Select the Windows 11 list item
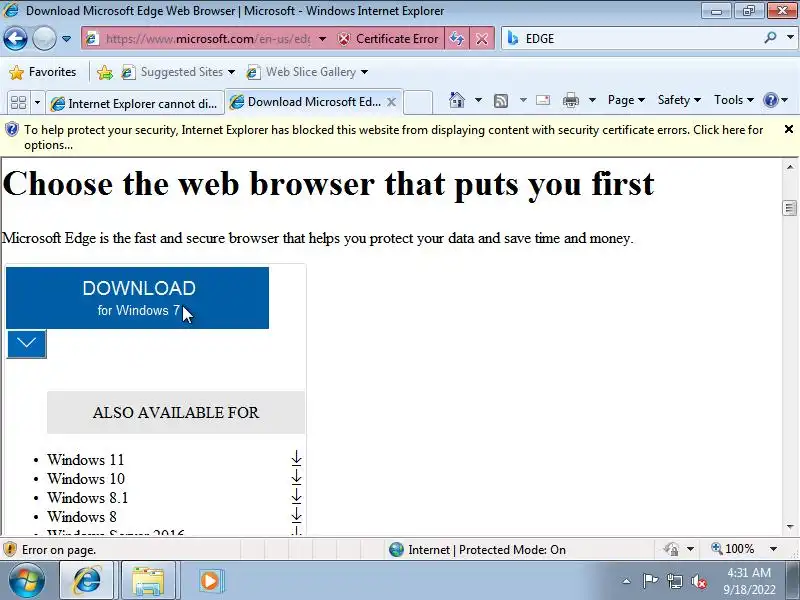The height and width of the screenshot is (600, 800). pos(86,460)
